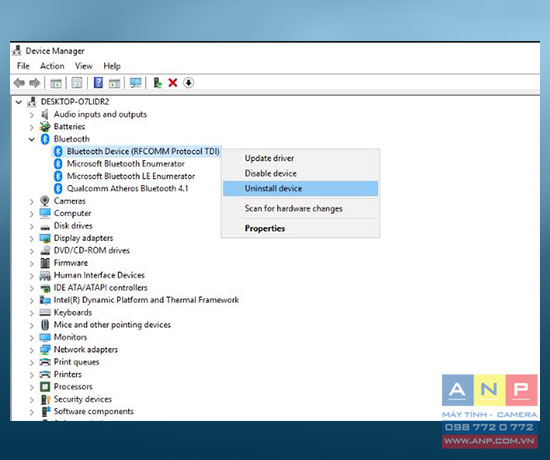Select the Keyboards label

pos(73,312)
